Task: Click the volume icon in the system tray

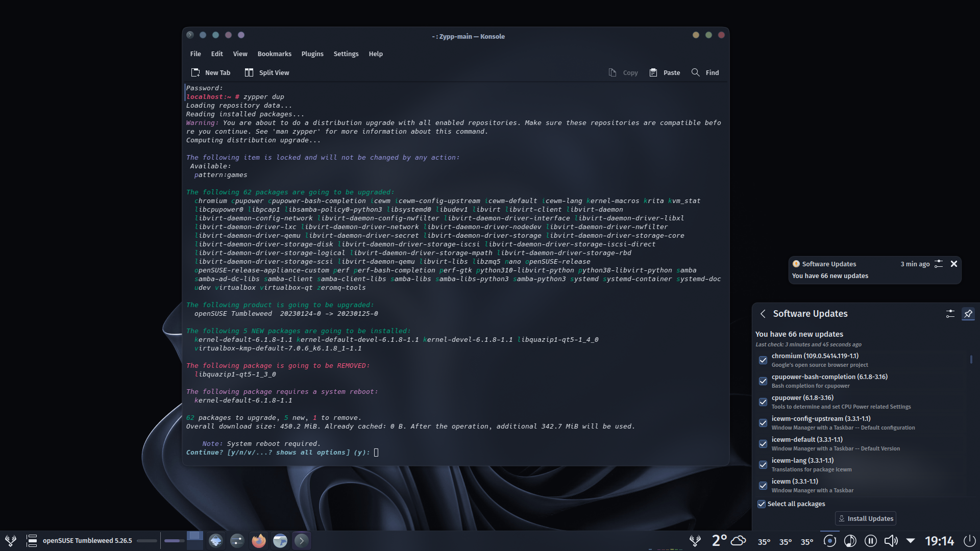Action: tap(891, 541)
